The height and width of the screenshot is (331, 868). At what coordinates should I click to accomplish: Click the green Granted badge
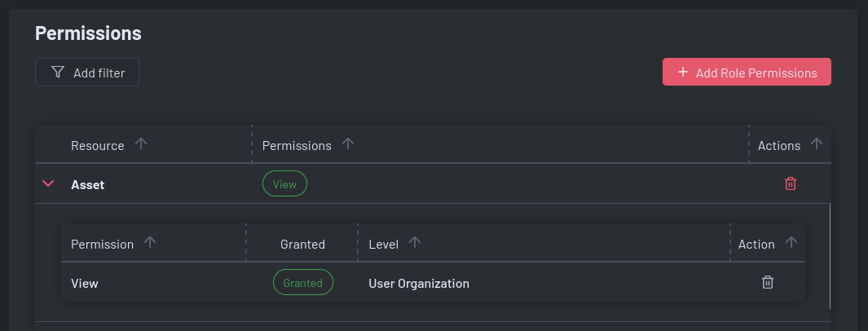coord(303,282)
